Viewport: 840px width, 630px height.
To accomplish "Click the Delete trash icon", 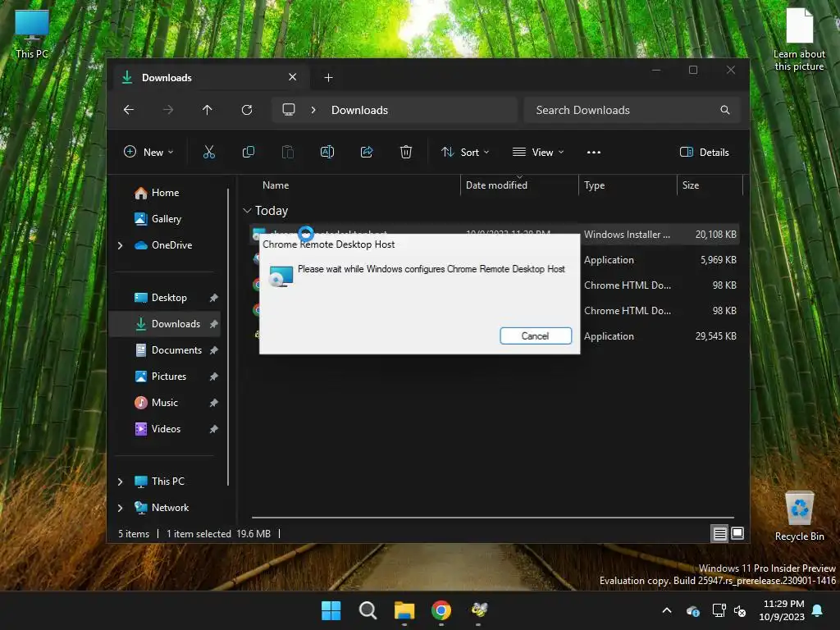I will point(406,152).
